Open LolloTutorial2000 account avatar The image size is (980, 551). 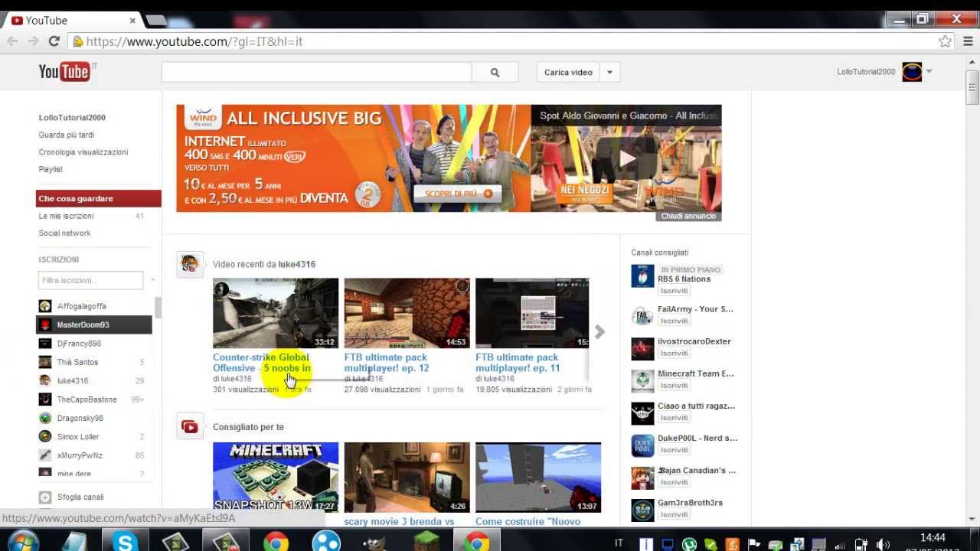(912, 72)
